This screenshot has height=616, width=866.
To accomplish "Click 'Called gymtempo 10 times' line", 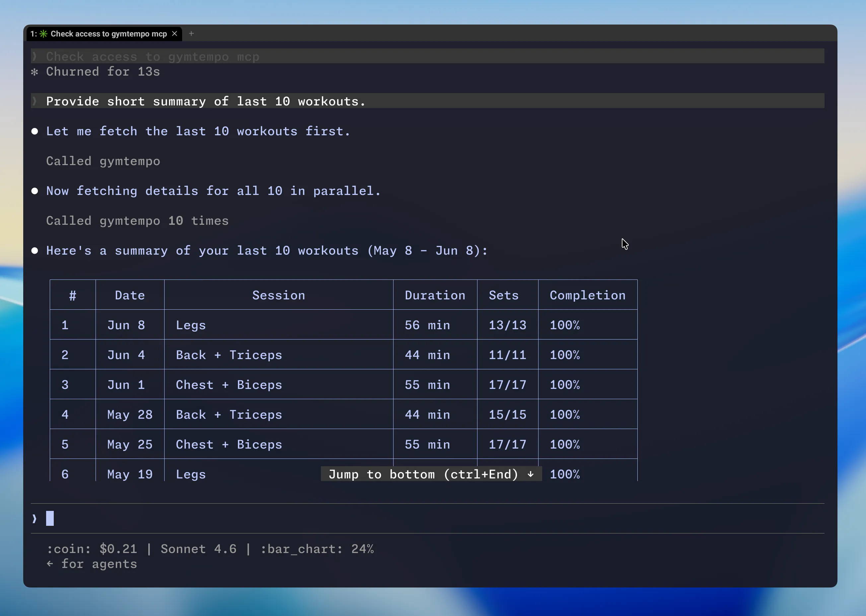I will coord(137,221).
